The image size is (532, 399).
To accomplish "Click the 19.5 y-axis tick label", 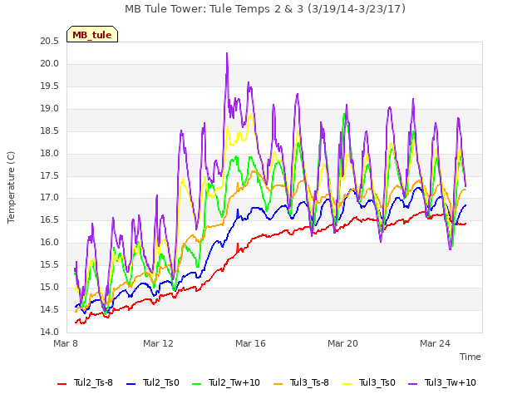I will (50, 86).
